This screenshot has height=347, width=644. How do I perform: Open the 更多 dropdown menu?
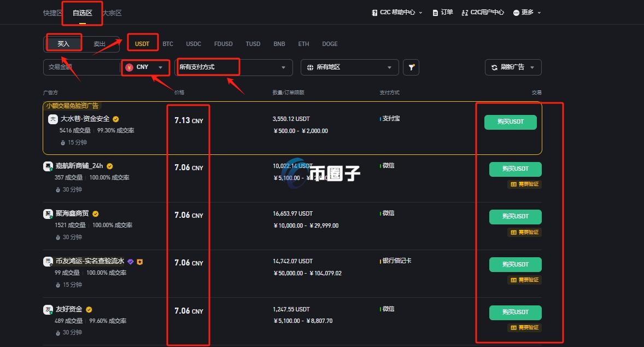click(x=526, y=11)
